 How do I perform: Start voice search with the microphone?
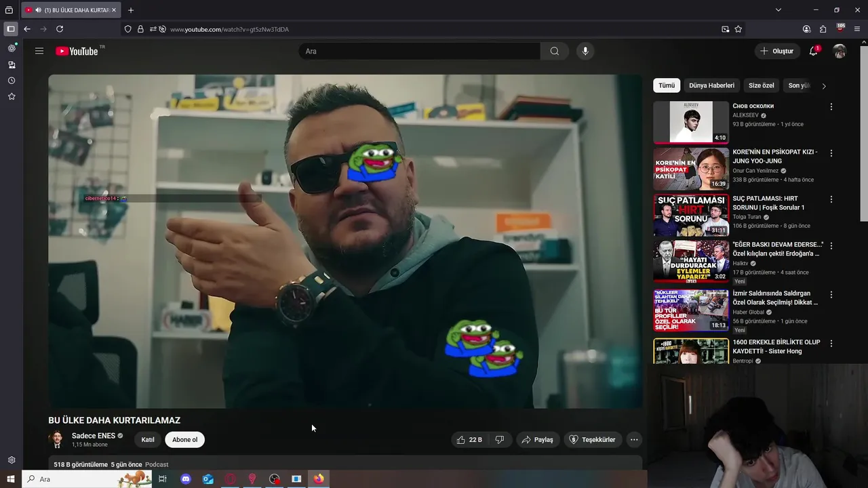pyautogui.click(x=585, y=51)
